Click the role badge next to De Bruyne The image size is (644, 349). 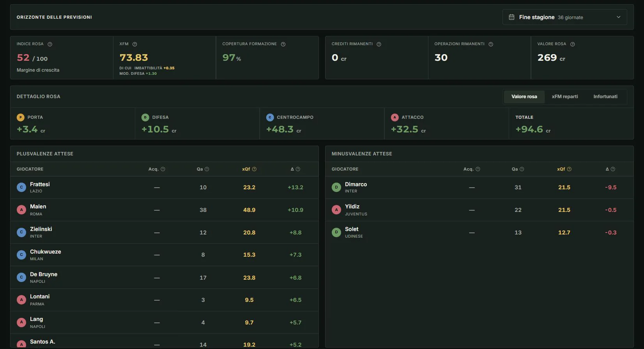click(x=21, y=277)
